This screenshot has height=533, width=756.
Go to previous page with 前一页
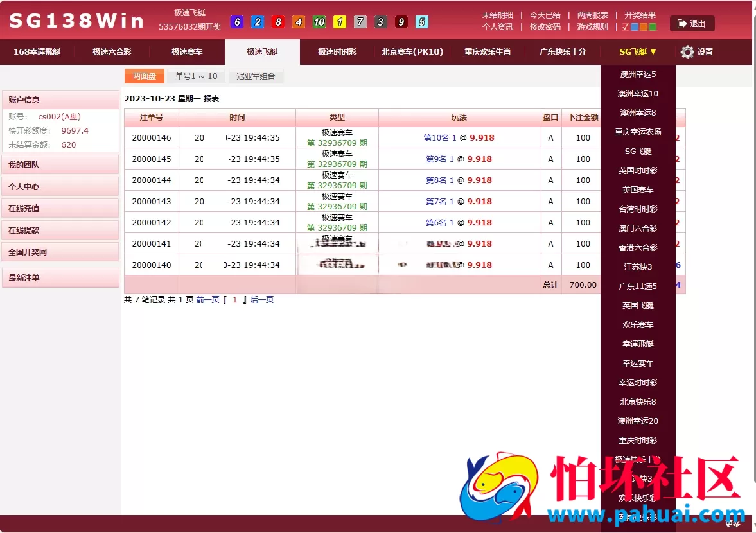[207, 300]
